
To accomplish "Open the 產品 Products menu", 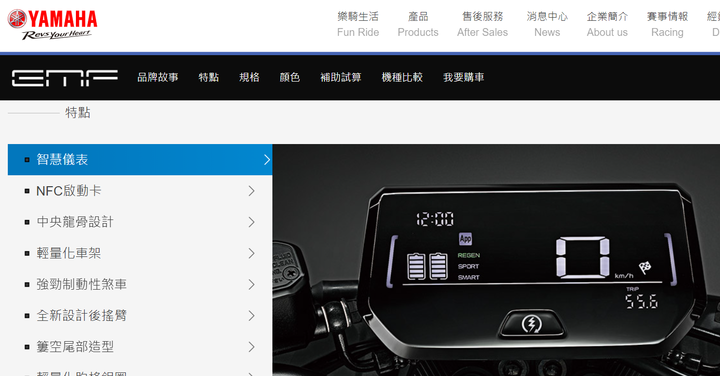I will point(418,24).
